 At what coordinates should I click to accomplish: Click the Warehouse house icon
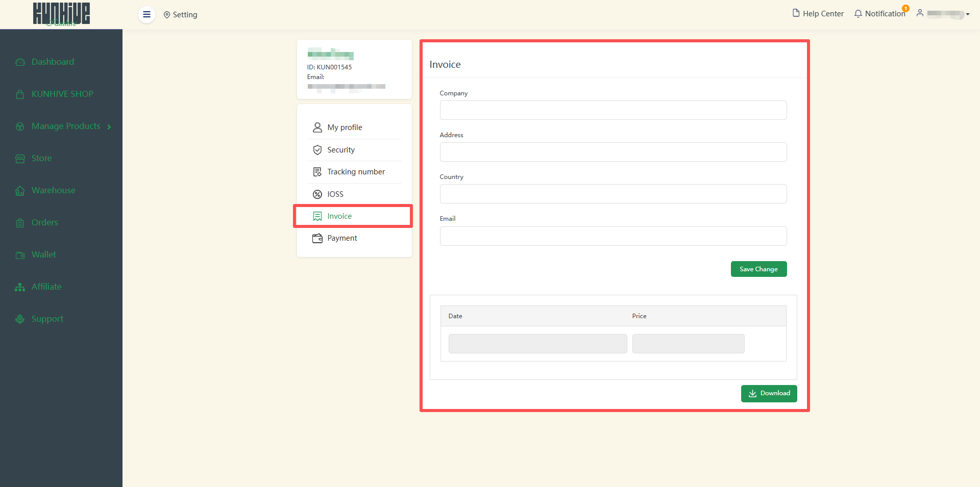20,191
